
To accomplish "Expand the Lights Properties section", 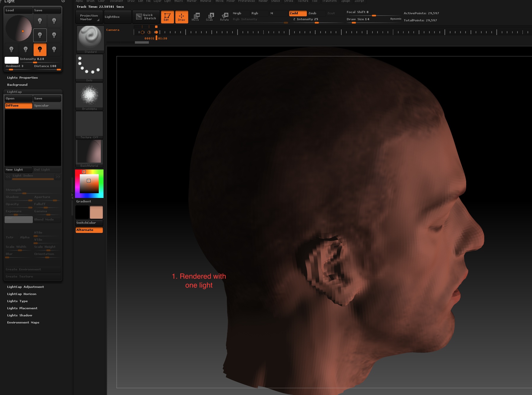I will click(23, 78).
